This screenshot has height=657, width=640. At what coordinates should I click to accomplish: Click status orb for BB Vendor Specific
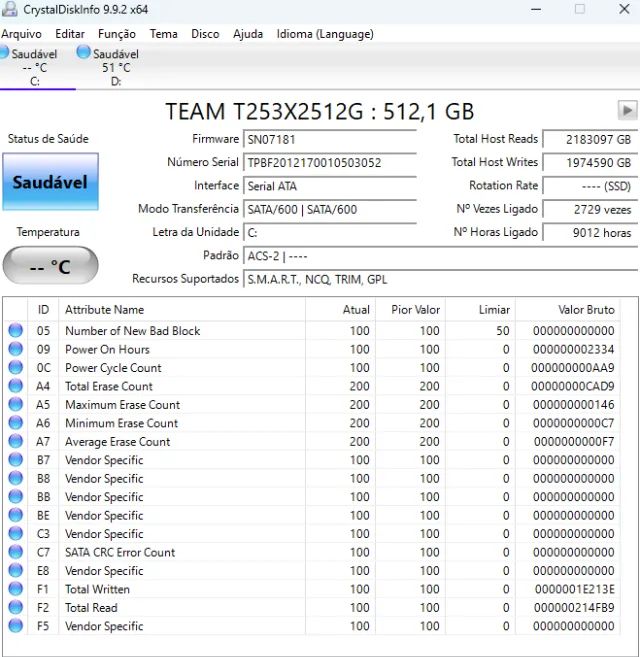click(x=16, y=496)
